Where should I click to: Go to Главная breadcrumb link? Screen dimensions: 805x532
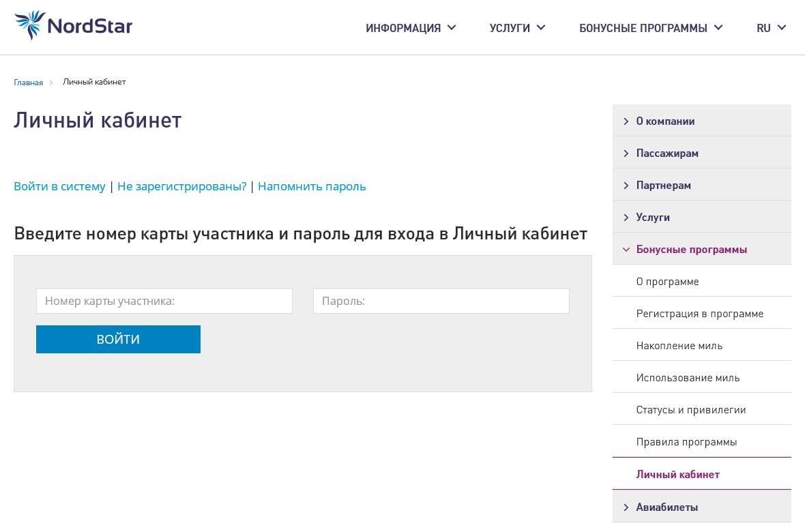point(29,83)
